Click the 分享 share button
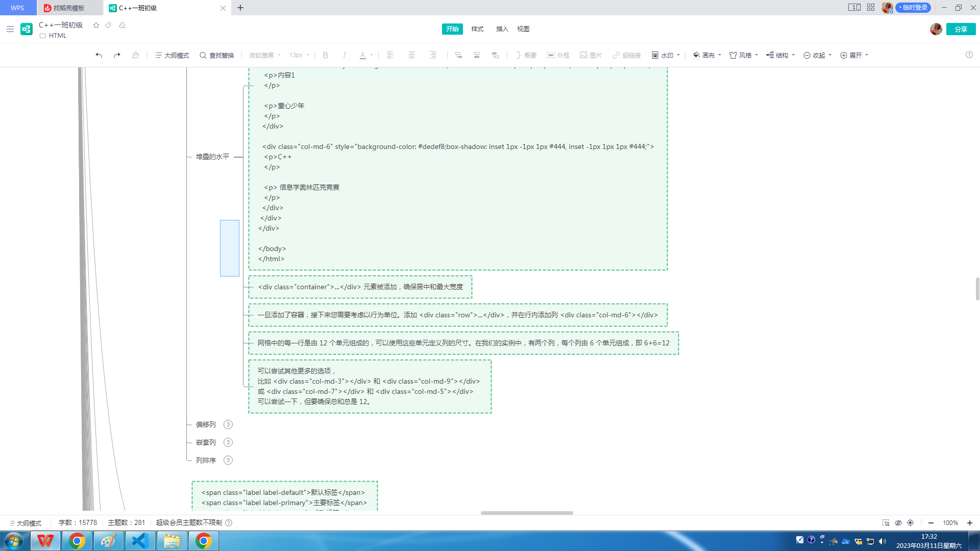980x551 pixels. pyautogui.click(x=961, y=29)
